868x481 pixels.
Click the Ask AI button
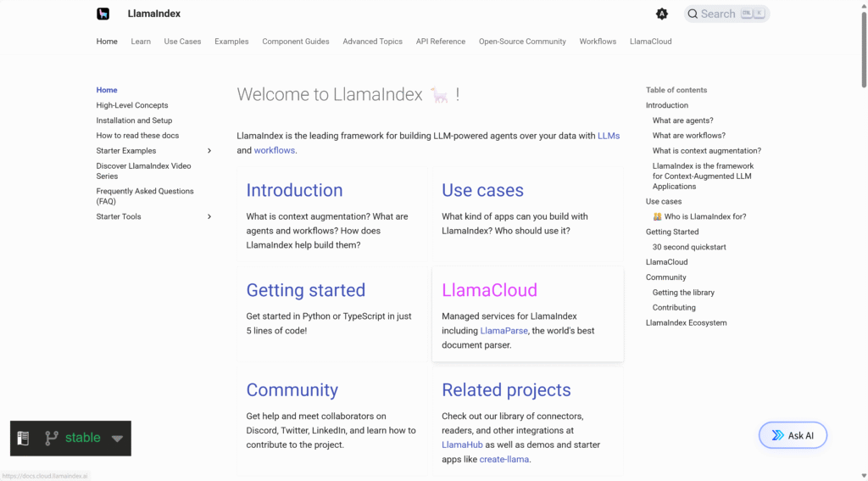(x=793, y=435)
